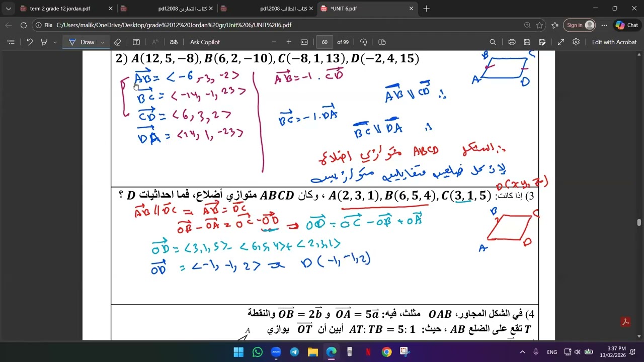
Task: Close the '*UNIT 6.pdf' tab
Action: [411, 9]
